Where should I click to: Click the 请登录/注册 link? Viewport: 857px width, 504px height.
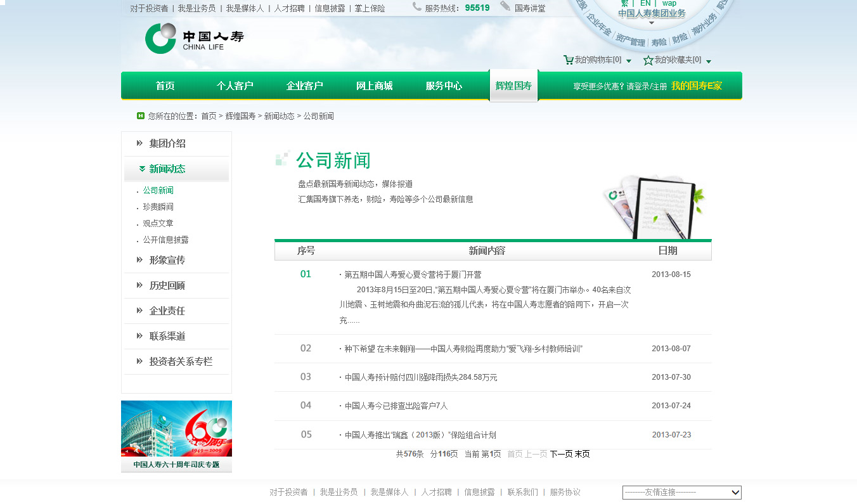pos(647,87)
